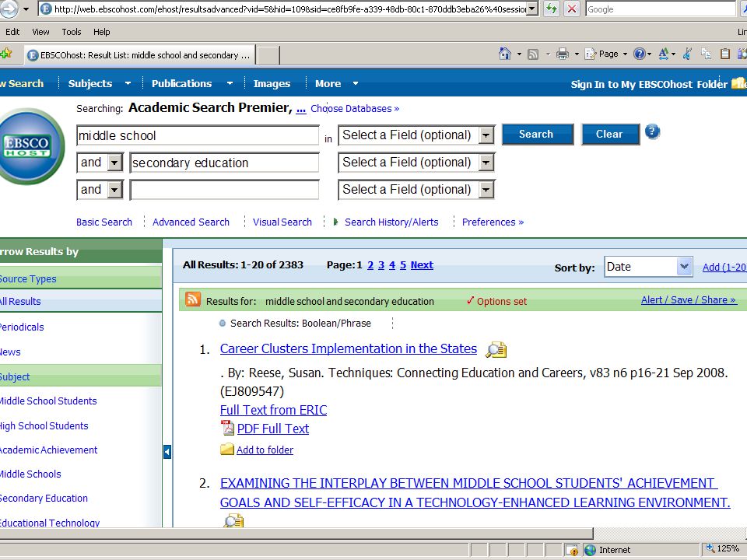The height and width of the screenshot is (560, 747).
Task: Click the Print toolbar icon
Action: pyautogui.click(x=562, y=54)
